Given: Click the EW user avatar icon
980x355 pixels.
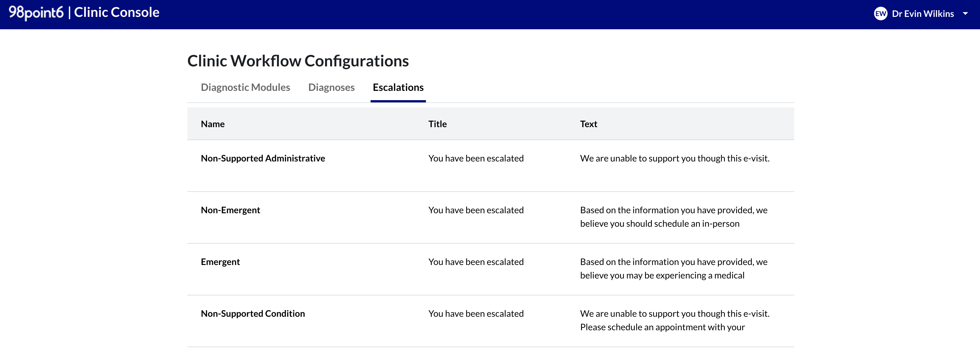Looking at the screenshot, I should click(x=880, y=14).
